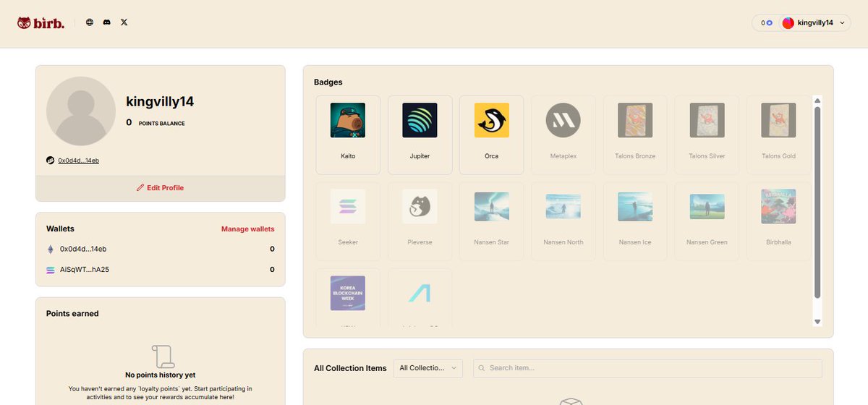Screen dimensions: 868x405
Task: Select the teal slanted-A logo badge
Action: coord(420,297)
